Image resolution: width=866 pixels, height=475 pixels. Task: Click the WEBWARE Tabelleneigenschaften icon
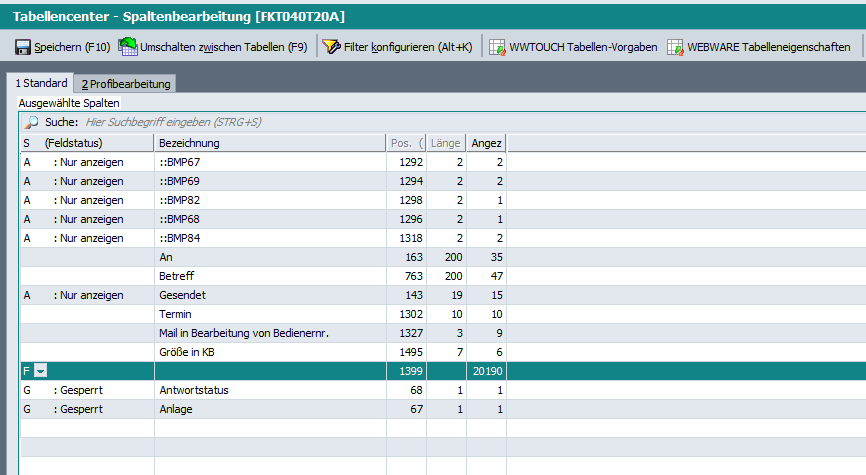pyautogui.click(x=675, y=47)
